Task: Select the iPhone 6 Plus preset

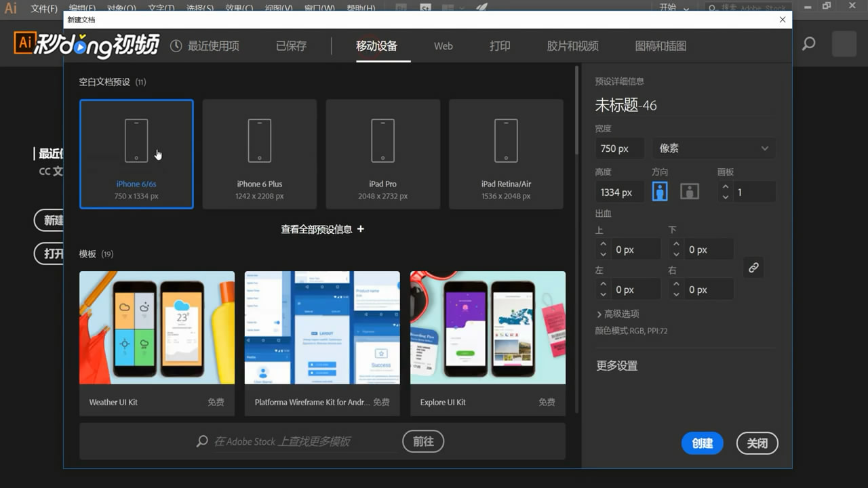Action: [260, 155]
